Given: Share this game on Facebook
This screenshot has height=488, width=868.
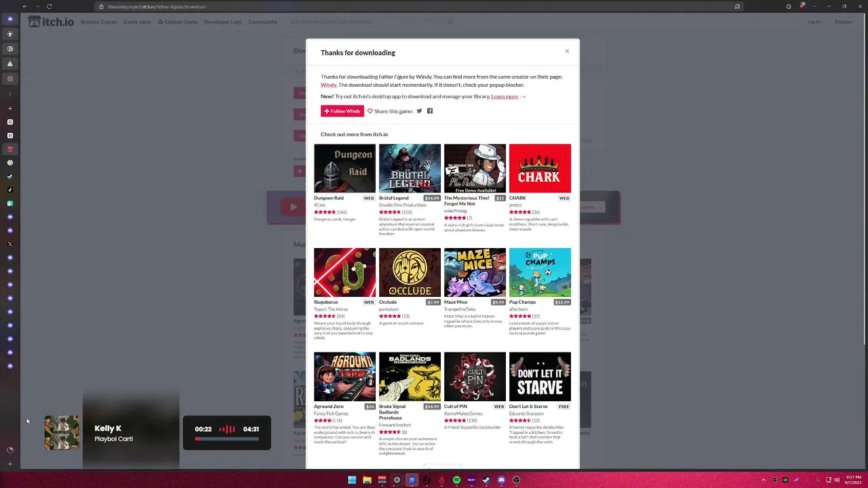Looking at the screenshot, I should pos(429,111).
